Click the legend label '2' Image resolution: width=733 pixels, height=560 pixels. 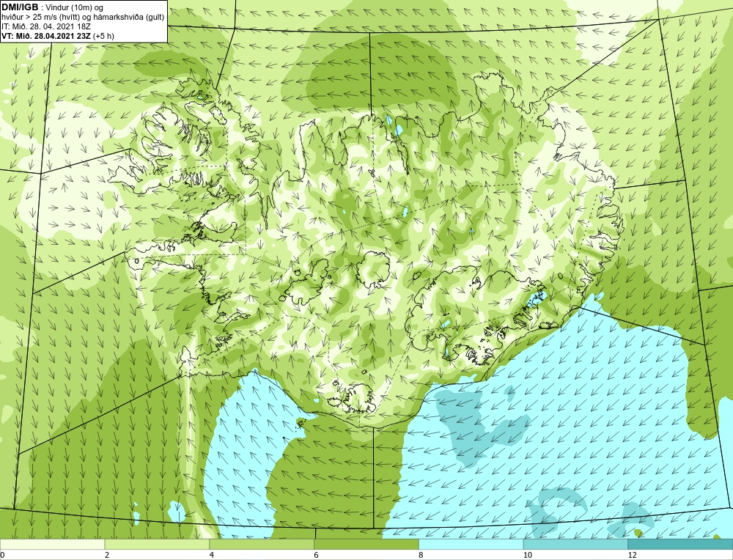coord(107,555)
